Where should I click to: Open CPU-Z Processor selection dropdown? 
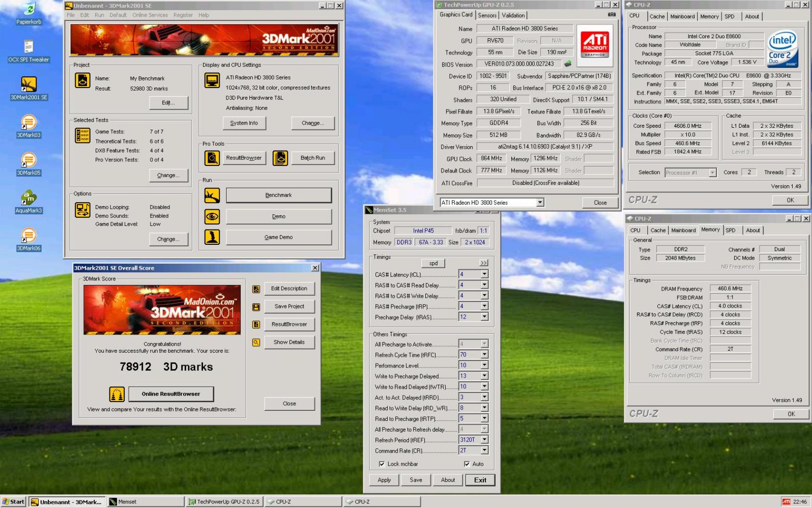(712, 173)
